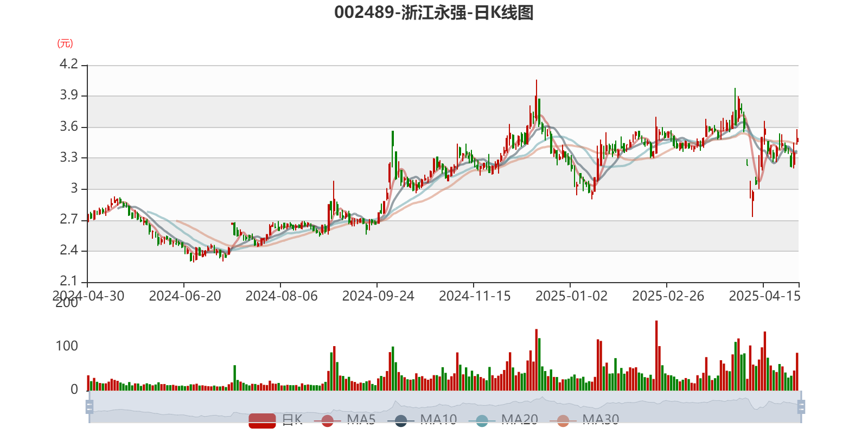The width and height of the screenshot is (868, 434).
Task: Click the 0 volume axis label
Action: pos(74,390)
